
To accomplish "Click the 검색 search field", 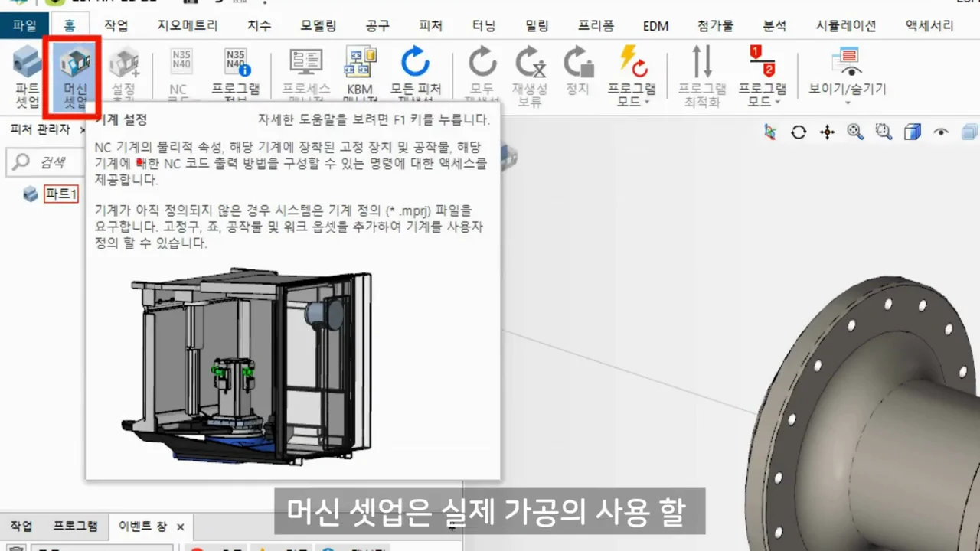I will point(46,162).
